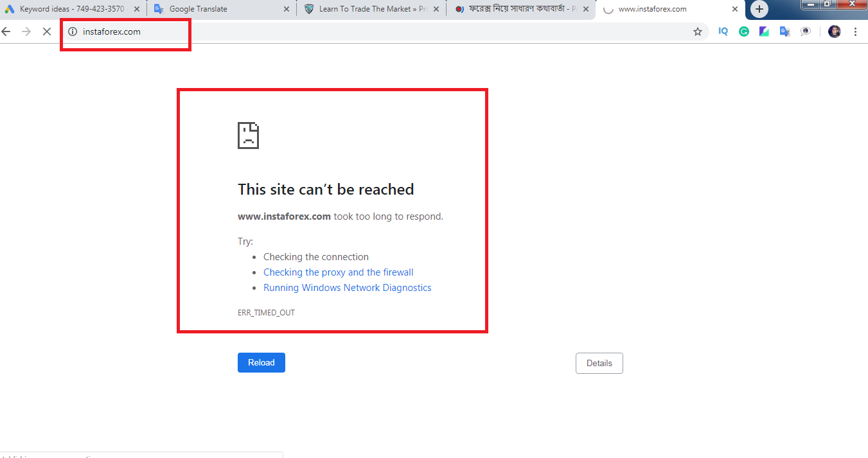The width and height of the screenshot is (868, 458).
Task: Open the Chrome profile avatar
Action: 835,31
